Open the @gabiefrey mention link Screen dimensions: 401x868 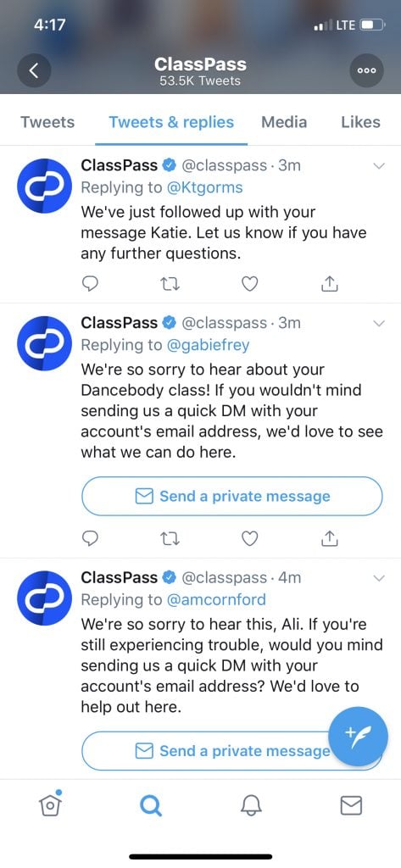coord(208,346)
